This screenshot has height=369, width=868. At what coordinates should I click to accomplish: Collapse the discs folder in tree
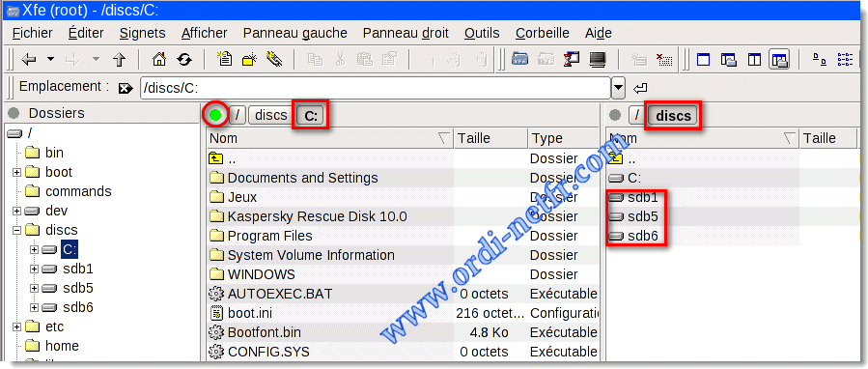16,230
